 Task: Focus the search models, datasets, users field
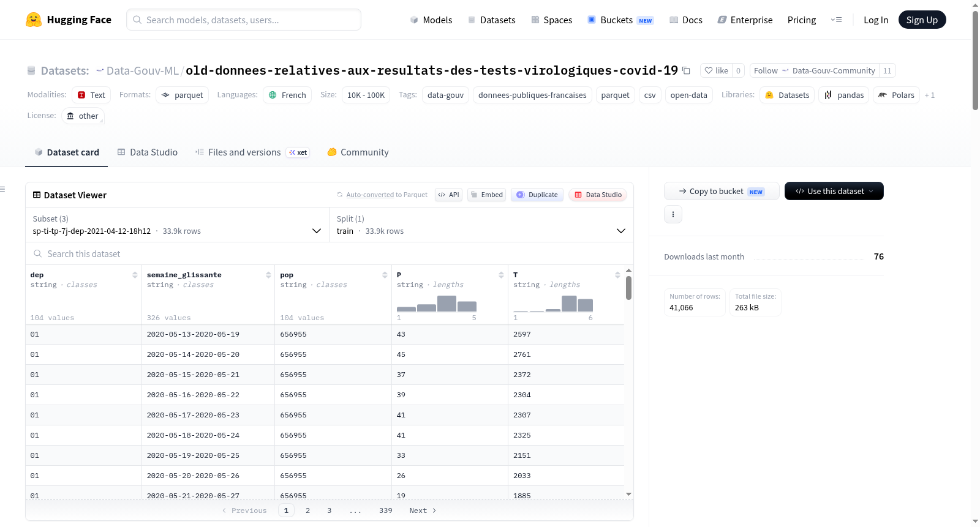(x=244, y=20)
